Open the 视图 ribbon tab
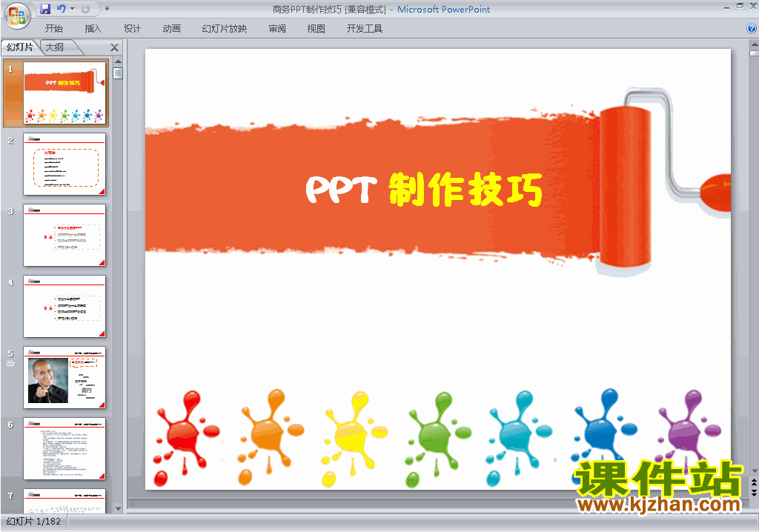The height and width of the screenshot is (532, 759). click(316, 29)
